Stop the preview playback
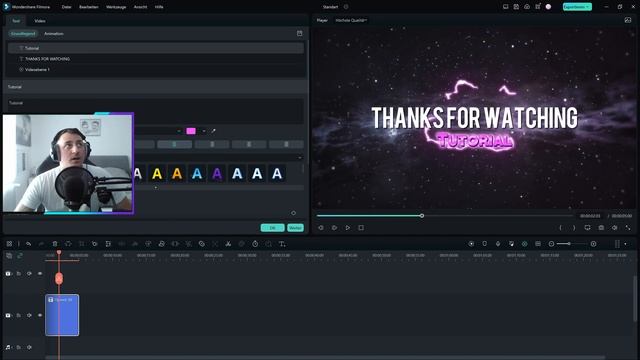The height and width of the screenshot is (360, 640). tap(361, 228)
